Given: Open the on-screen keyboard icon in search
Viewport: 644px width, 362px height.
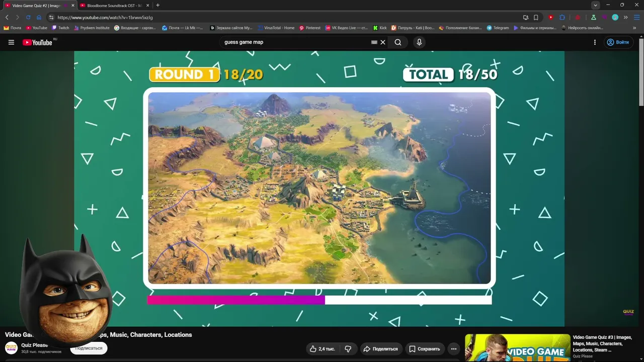Looking at the screenshot, I should click(374, 42).
